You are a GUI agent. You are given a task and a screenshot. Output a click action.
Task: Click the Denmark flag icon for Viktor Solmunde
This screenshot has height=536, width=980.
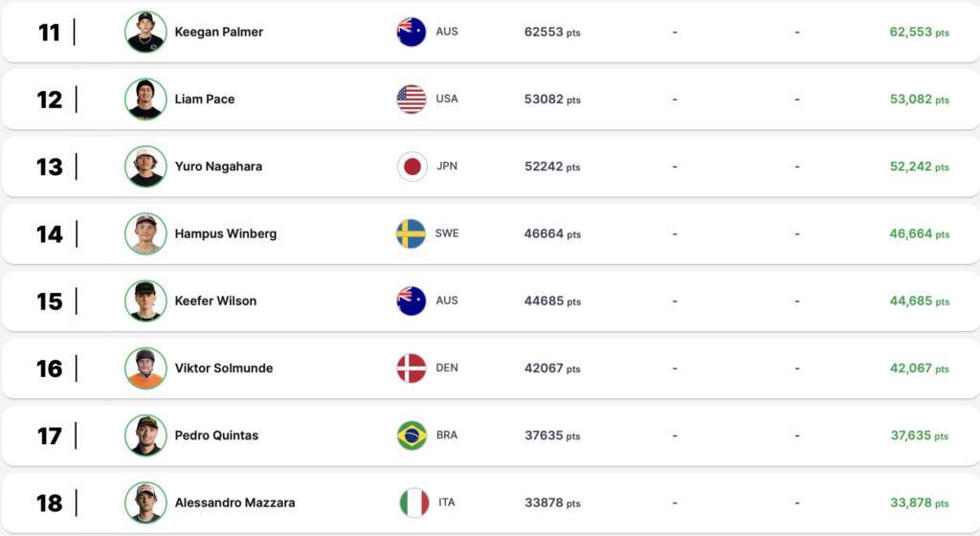pyautogui.click(x=412, y=368)
